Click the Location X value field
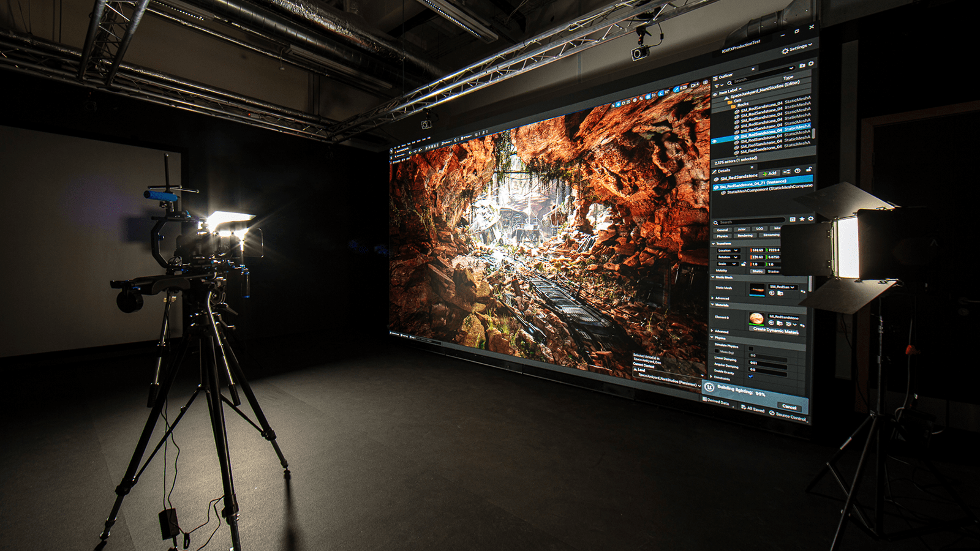This screenshot has height=551, width=980. (x=757, y=250)
